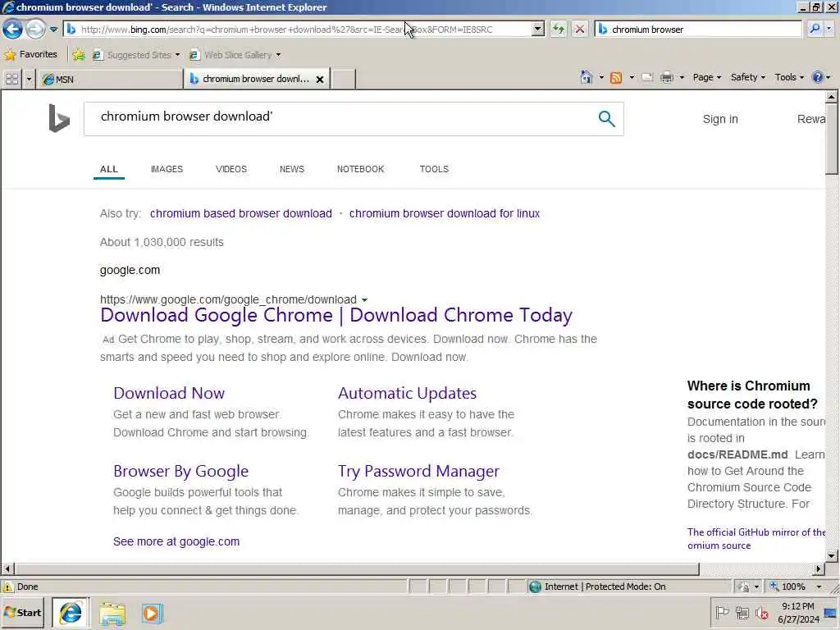Click the Print icon
840x630 pixels.
tap(666, 78)
